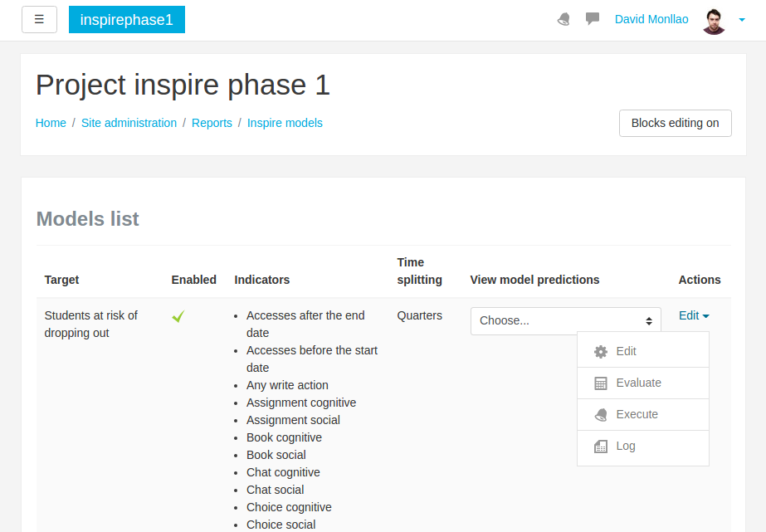Click the bell icon beside Execute
766x532 pixels.
[x=600, y=415]
